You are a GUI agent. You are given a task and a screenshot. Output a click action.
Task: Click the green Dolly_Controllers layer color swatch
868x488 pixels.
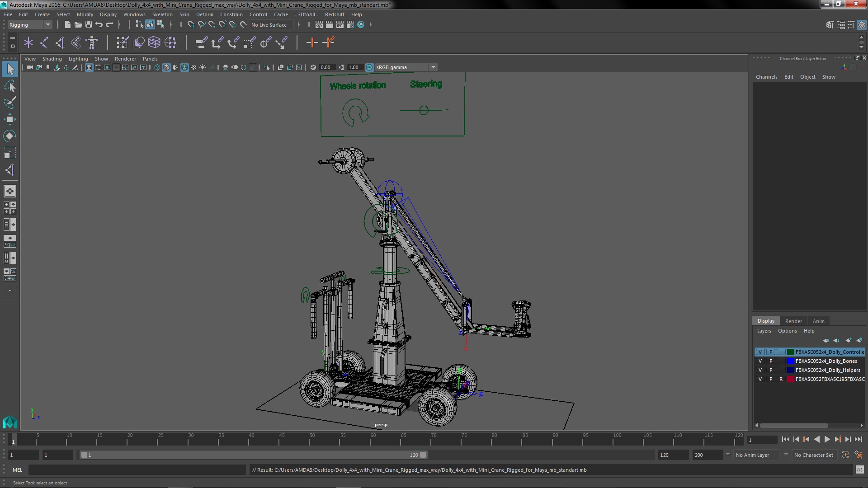(790, 352)
